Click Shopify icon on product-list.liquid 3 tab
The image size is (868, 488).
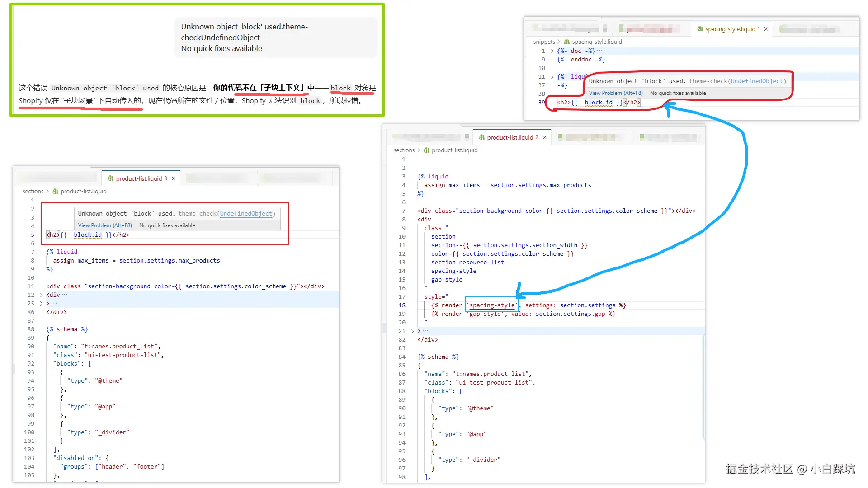tap(111, 178)
